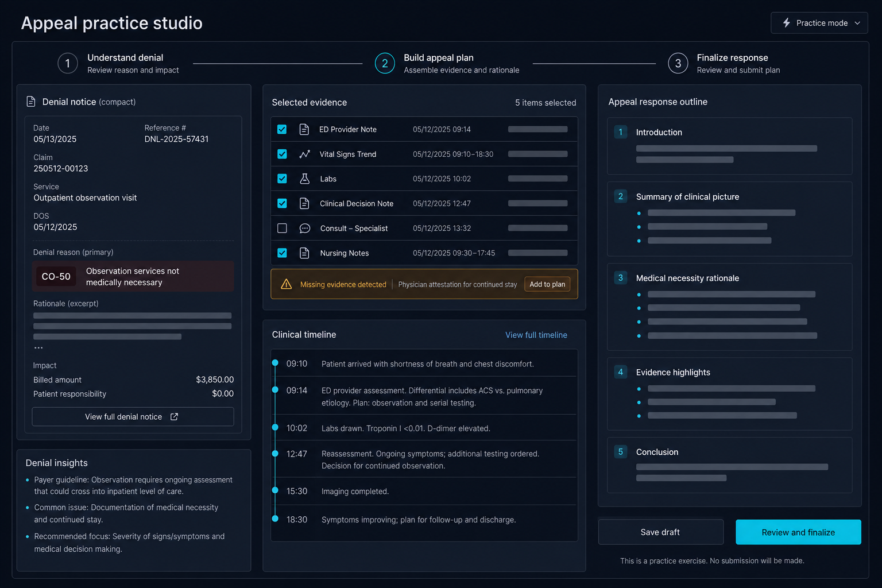Click the 12:47 timeline marker dot
882x588 pixels.
pyautogui.click(x=275, y=454)
